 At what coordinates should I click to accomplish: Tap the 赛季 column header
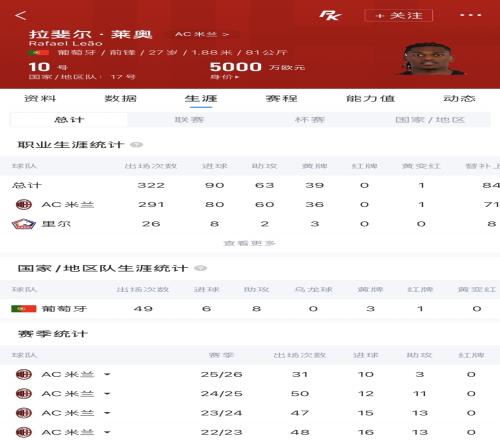click(221, 355)
